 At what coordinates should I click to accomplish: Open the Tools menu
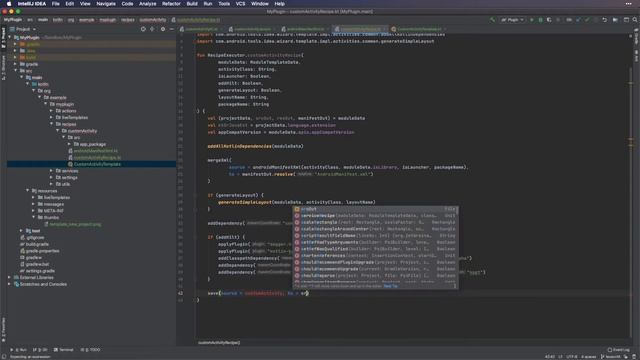(x=224, y=4)
